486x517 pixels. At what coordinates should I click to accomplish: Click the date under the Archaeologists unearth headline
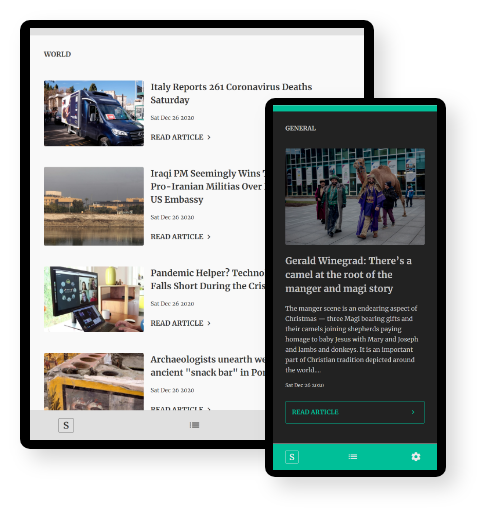172,390
